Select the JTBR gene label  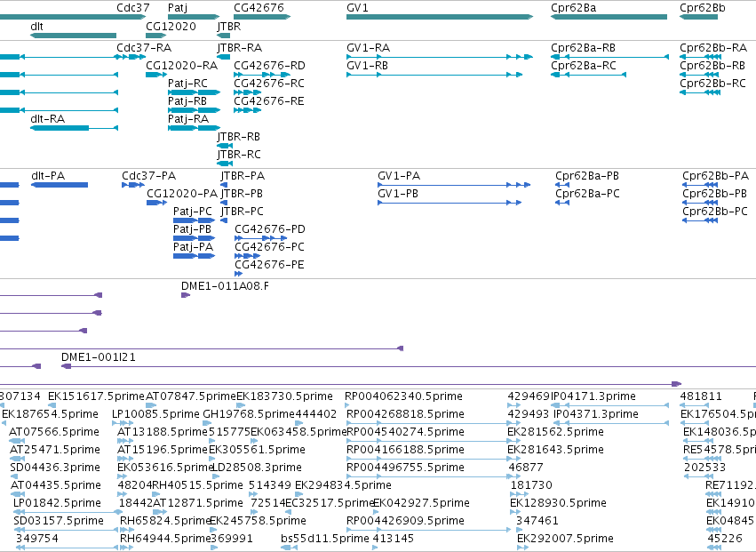[x=229, y=26]
